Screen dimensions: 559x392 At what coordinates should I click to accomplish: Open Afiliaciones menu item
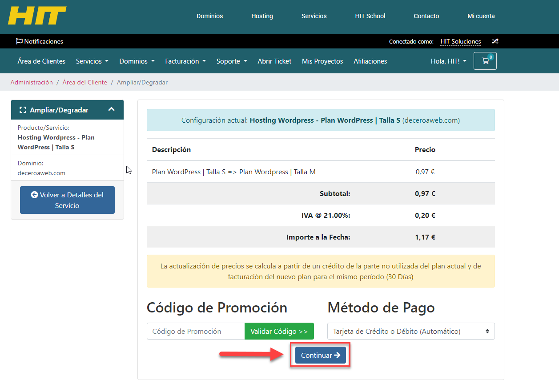[370, 61]
